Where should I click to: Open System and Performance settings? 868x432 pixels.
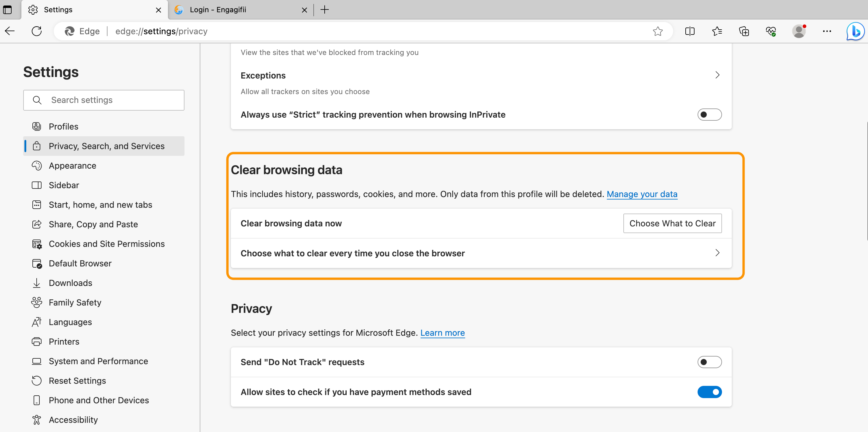(x=104, y=361)
